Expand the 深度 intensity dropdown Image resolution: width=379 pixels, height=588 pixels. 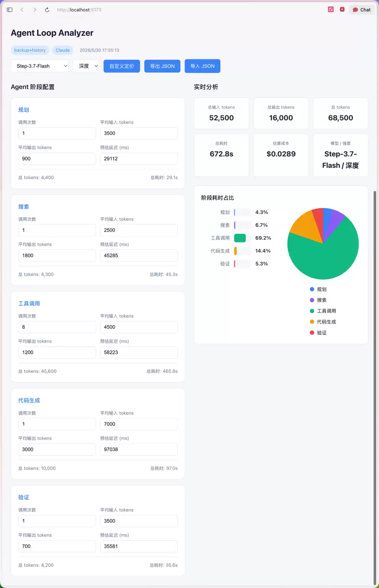click(86, 66)
